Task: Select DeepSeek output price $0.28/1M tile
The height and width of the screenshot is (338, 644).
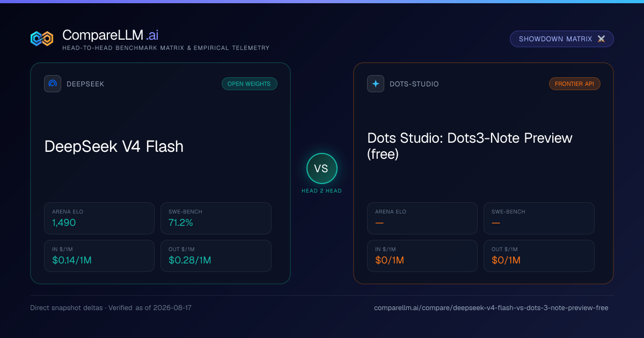Action: (216, 256)
